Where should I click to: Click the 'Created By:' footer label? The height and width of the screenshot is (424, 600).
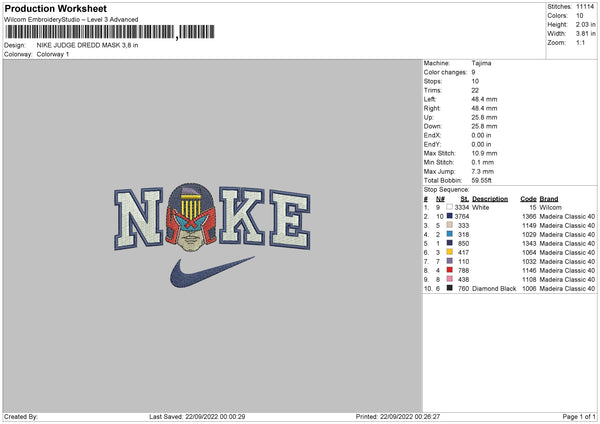click(x=21, y=417)
